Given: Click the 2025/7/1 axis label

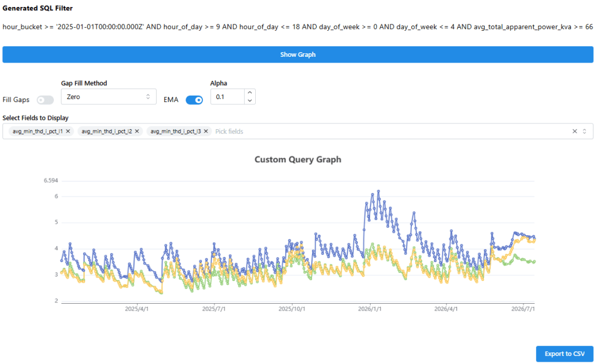Looking at the screenshot, I should [x=213, y=309].
